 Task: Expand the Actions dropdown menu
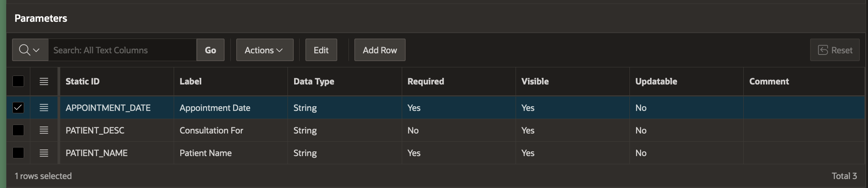[265, 50]
